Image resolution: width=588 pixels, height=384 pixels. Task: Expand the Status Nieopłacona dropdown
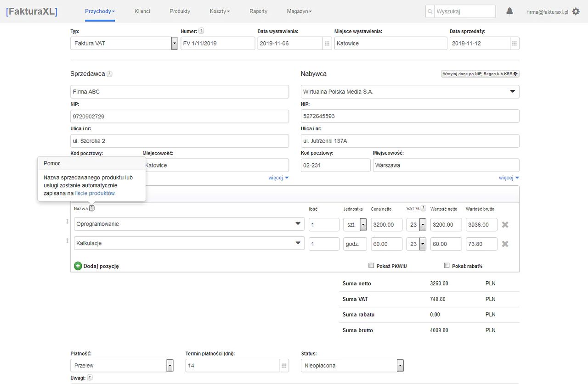click(400, 366)
